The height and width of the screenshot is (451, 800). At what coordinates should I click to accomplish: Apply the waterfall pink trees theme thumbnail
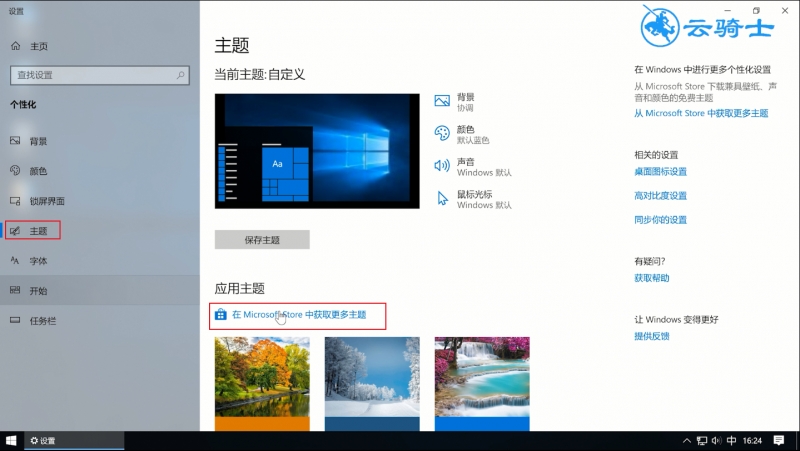tap(482, 384)
